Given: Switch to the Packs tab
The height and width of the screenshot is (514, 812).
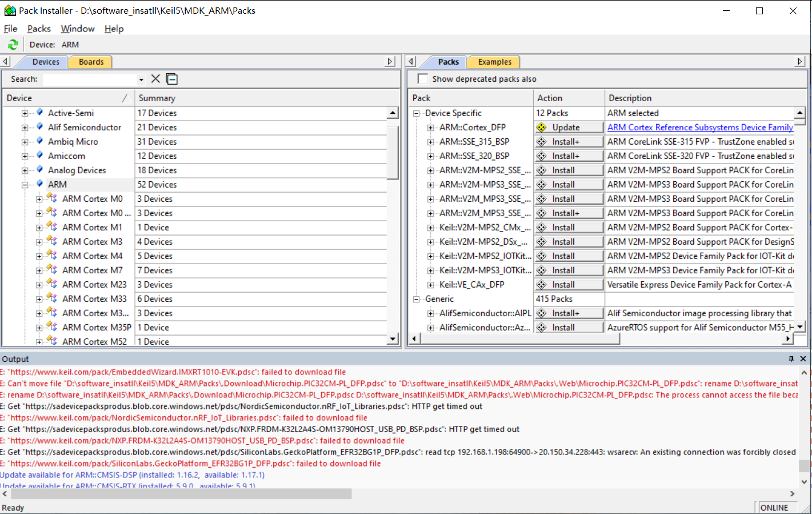Looking at the screenshot, I should (448, 62).
